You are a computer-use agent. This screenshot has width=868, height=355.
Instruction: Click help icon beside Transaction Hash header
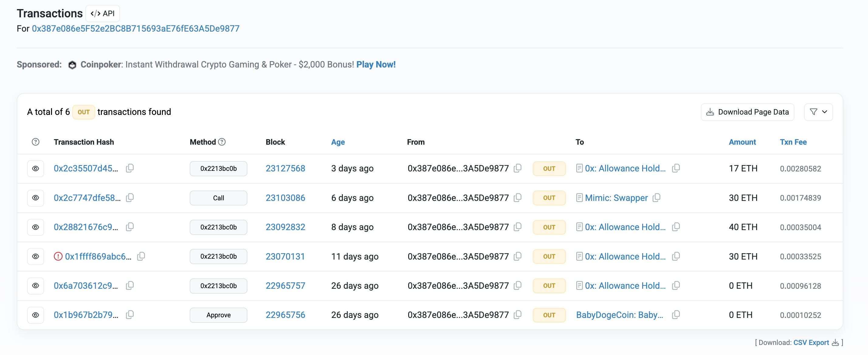tap(35, 142)
